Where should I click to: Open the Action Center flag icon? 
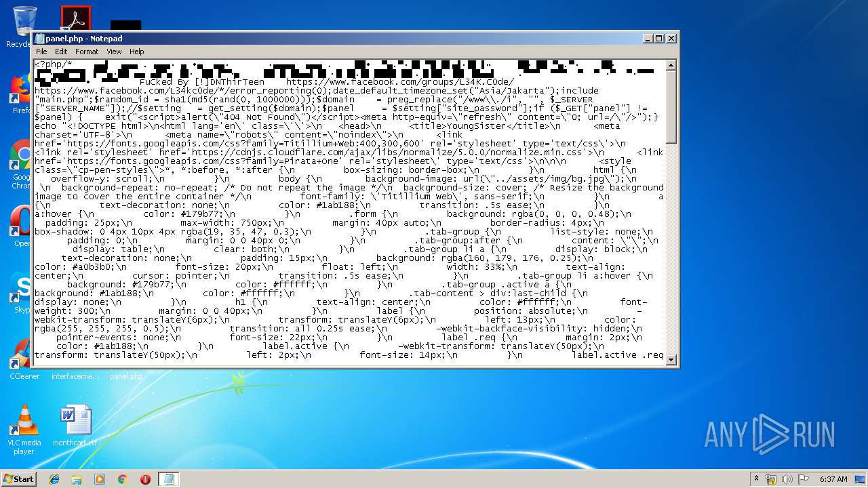coord(804,479)
